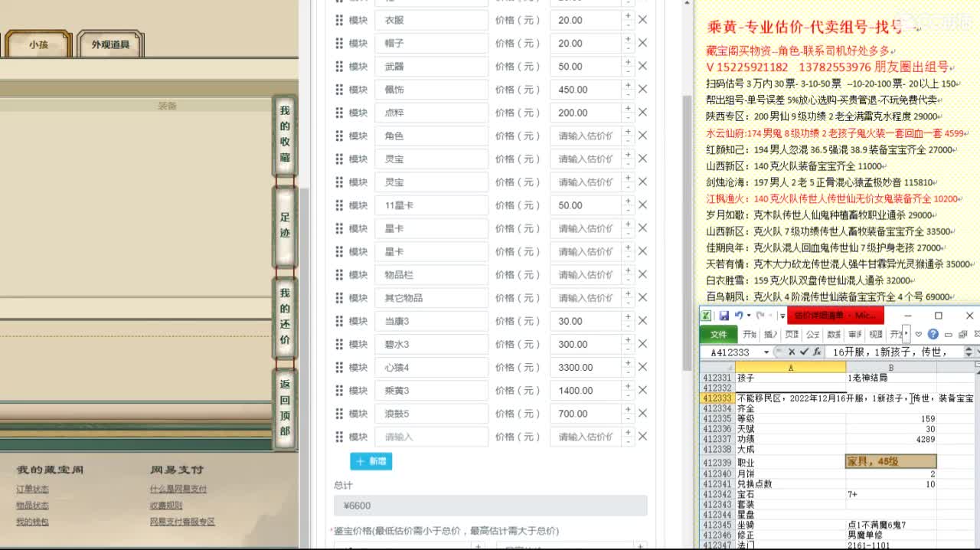Delete the 当康3 module row
Image resolution: width=980 pixels, height=550 pixels.
tap(642, 321)
